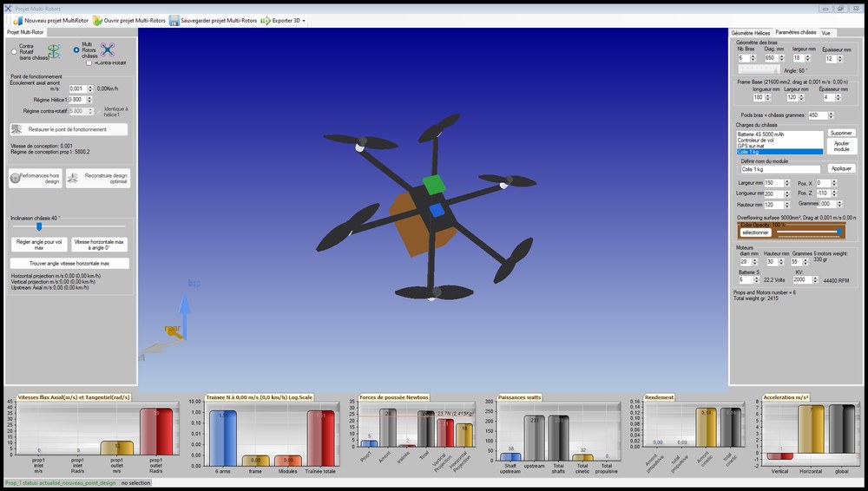Select Controleur de vol in list
868x491 pixels.
click(x=779, y=140)
